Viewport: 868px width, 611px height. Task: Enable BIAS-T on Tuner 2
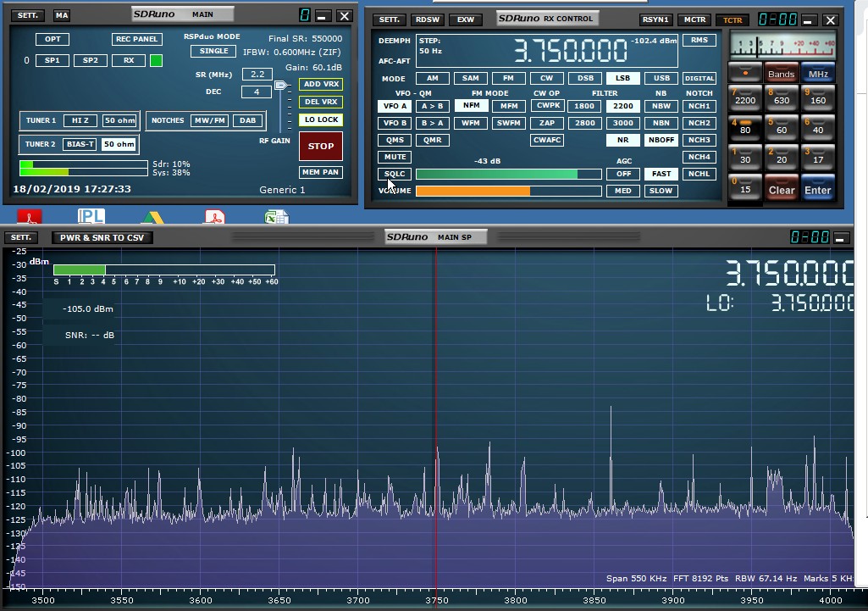[x=80, y=144]
